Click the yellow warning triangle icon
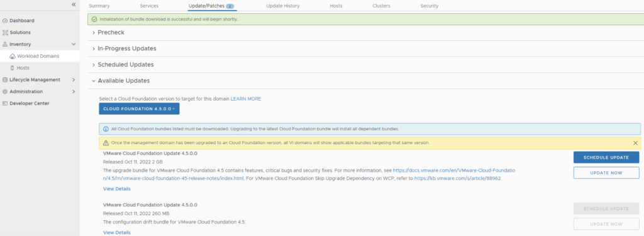 click(106, 143)
